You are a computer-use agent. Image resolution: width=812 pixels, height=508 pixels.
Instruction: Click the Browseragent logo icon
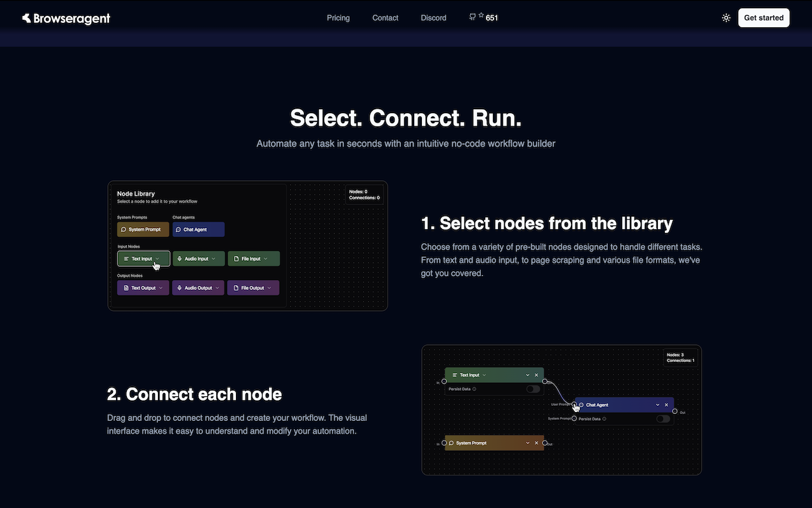point(27,18)
